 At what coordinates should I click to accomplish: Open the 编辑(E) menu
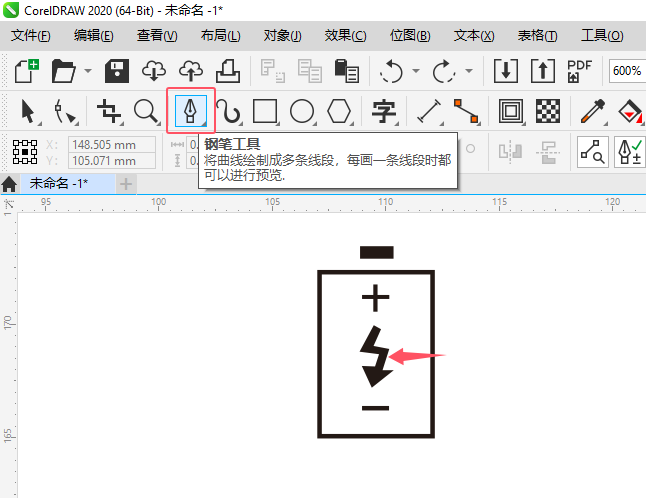(94, 35)
